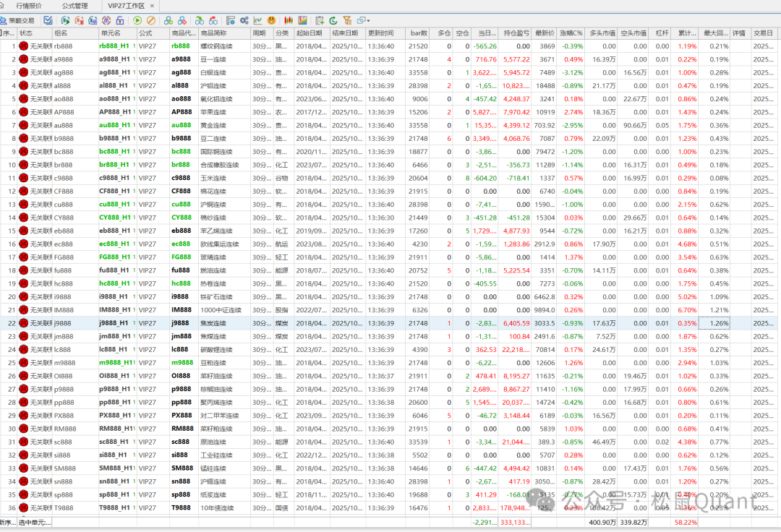Open the candlestick chart icon
Screen dimensions: 781x532
click(x=289, y=20)
